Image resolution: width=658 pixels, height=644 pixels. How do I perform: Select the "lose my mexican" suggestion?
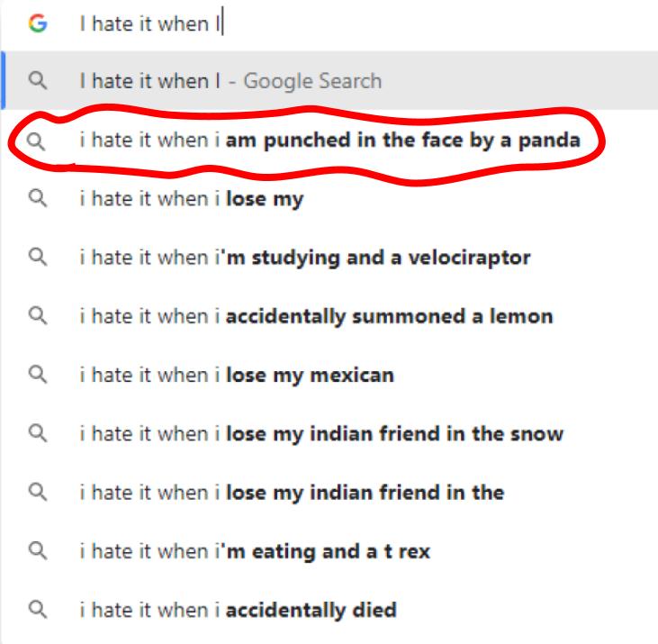(237, 376)
